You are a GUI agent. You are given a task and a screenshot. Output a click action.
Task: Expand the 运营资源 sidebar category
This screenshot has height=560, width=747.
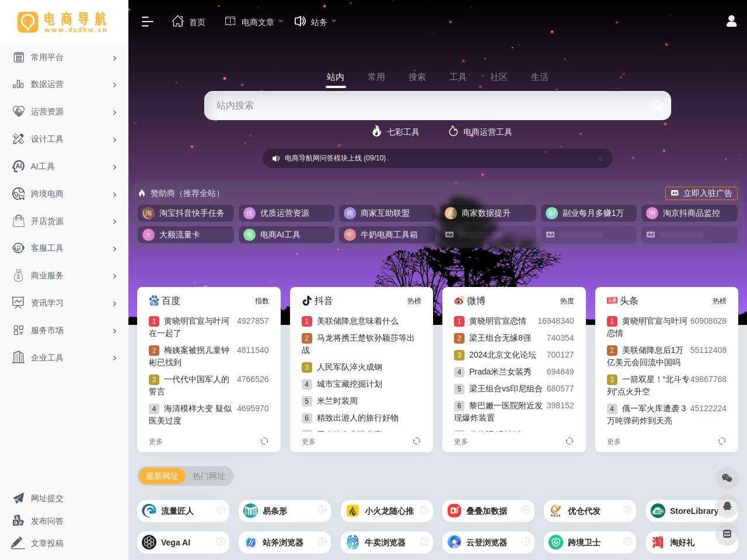click(x=64, y=112)
